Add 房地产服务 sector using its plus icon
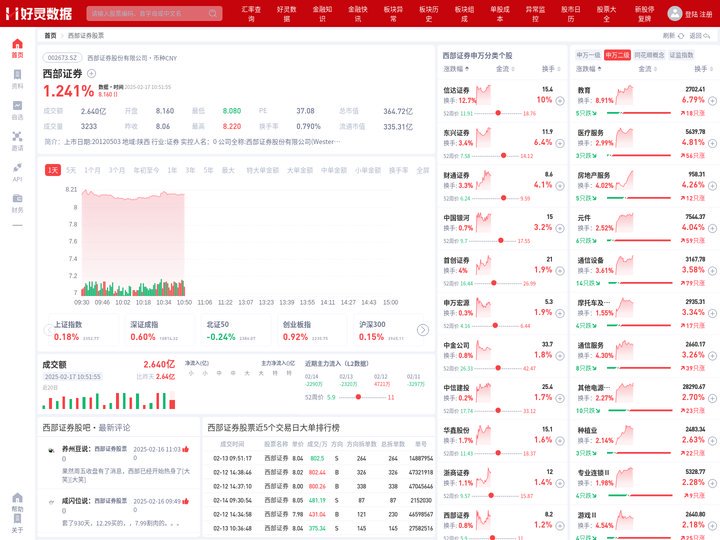Screen dimensions: 720x540 [712, 186]
